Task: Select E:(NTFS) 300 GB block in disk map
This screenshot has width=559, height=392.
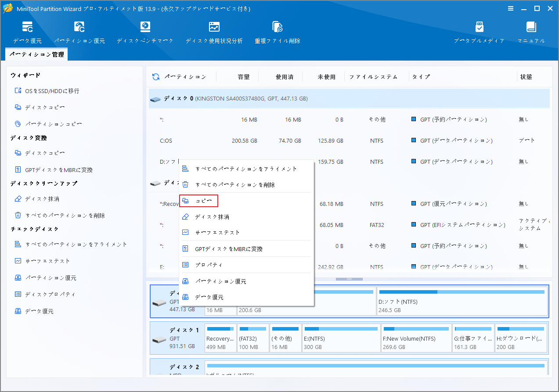Action: tap(341, 338)
